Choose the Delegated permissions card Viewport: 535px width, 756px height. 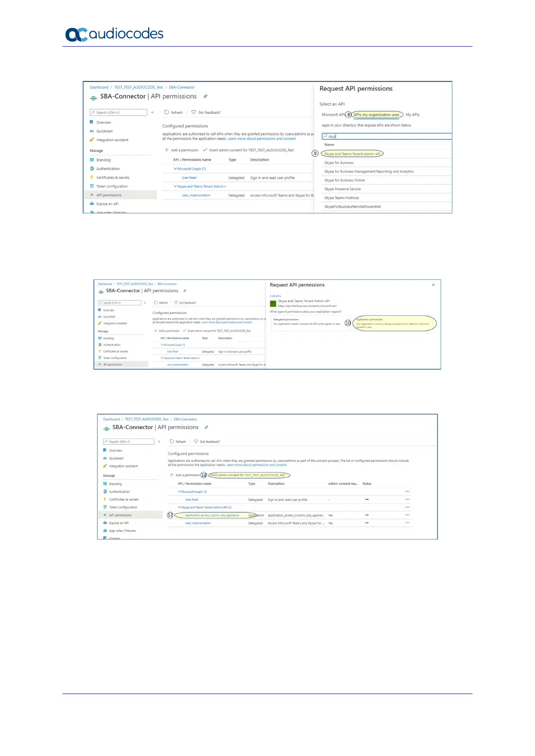pos(310,323)
